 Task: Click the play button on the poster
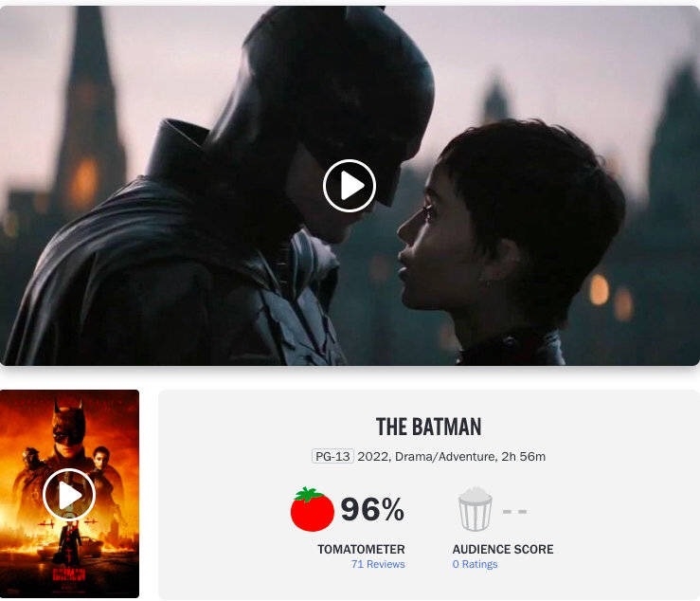[69, 495]
